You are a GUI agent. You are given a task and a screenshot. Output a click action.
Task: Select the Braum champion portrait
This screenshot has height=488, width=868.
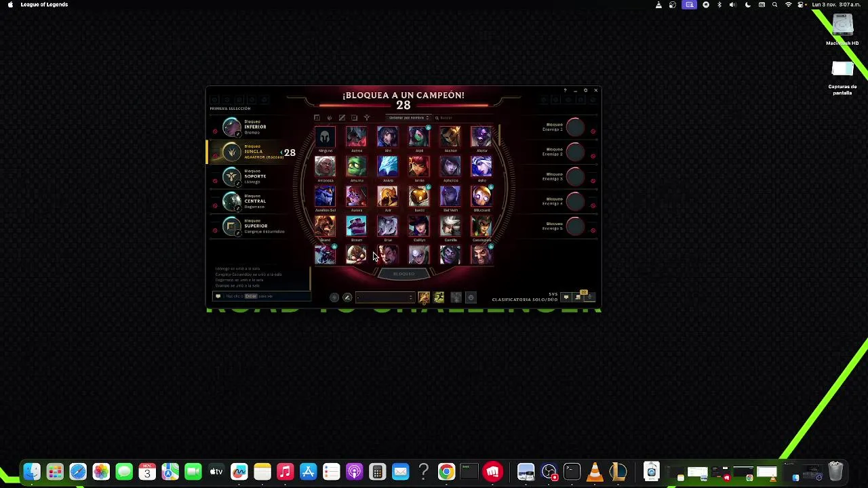[x=356, y=226]
